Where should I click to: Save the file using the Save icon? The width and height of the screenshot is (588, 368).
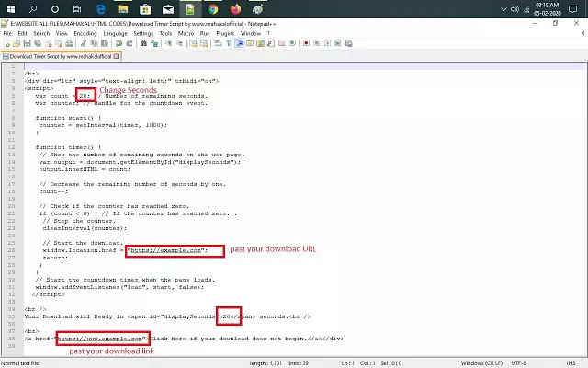pyautogui.click(x=27, y=43)
